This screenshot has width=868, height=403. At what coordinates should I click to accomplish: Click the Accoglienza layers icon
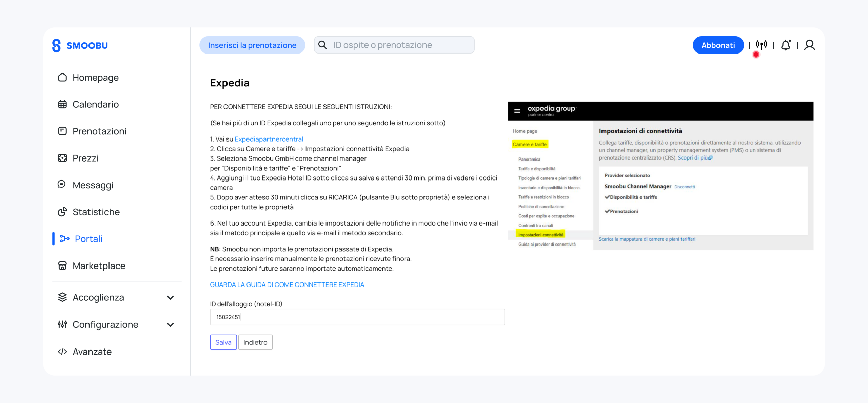(62, 297)
